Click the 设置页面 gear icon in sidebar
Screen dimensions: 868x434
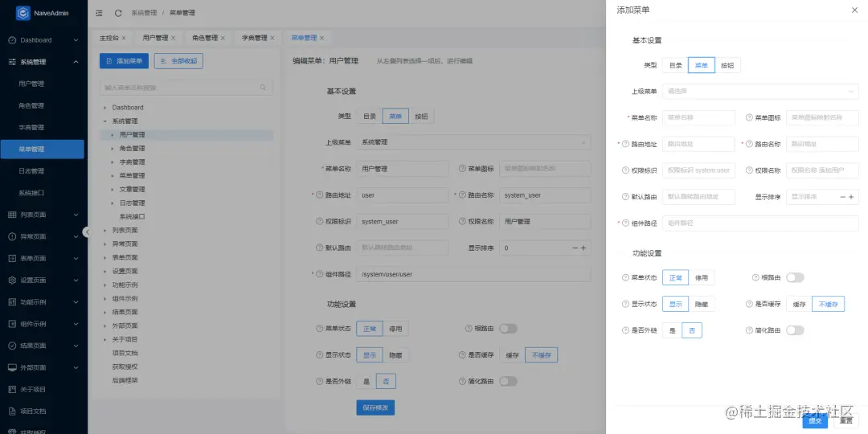[12, 280]
